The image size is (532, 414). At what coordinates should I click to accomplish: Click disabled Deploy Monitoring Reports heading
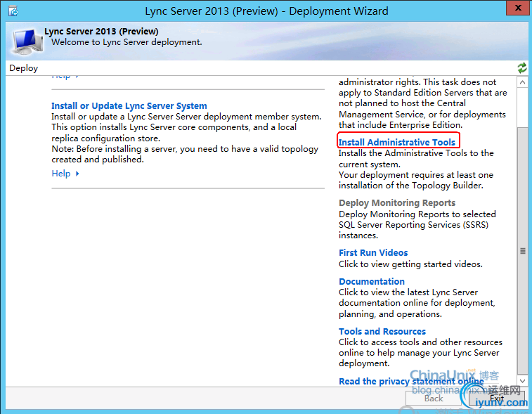(x=397, y=203)
